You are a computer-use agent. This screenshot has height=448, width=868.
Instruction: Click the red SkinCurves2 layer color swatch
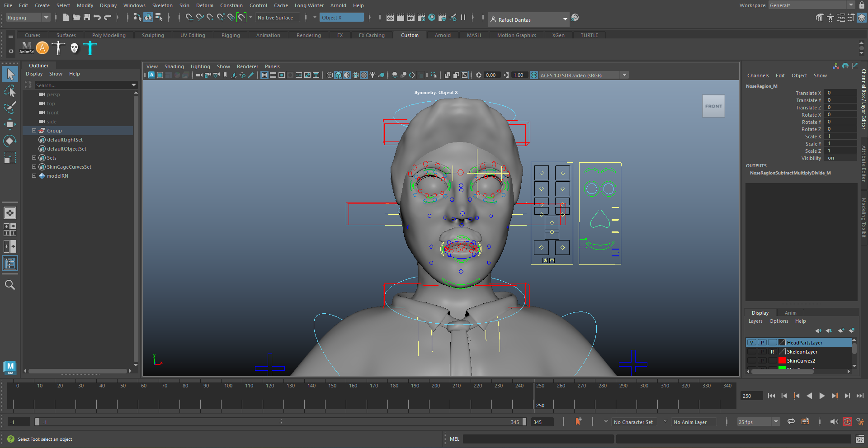[782, 360]
